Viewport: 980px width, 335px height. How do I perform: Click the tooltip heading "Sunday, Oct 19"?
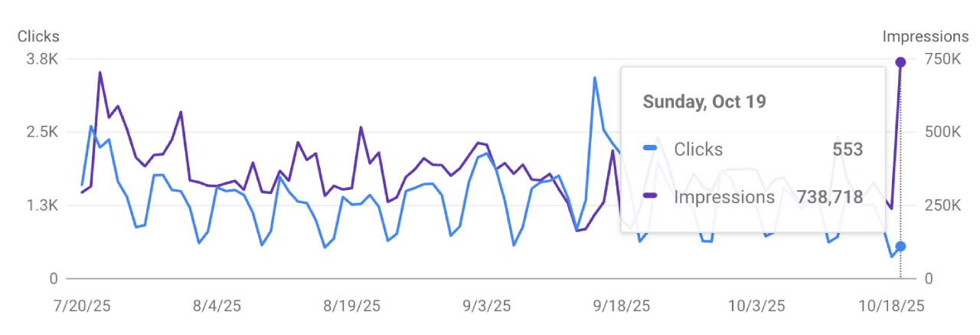click(704, 101)
